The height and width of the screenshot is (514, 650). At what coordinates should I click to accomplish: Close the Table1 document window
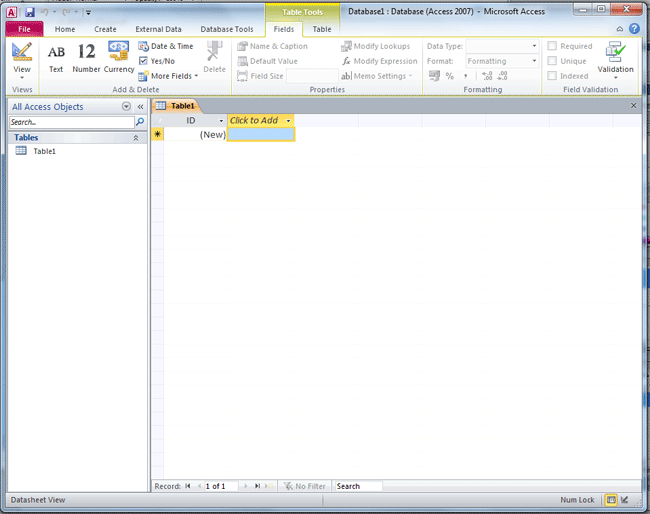pyautogui.click(x=633, y=106)
